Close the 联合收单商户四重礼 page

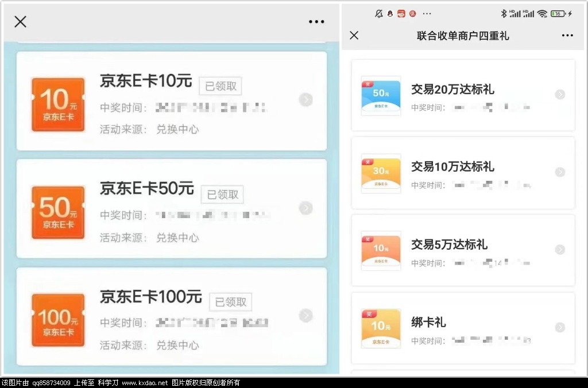pyautogui.click(x=354, y=36)
